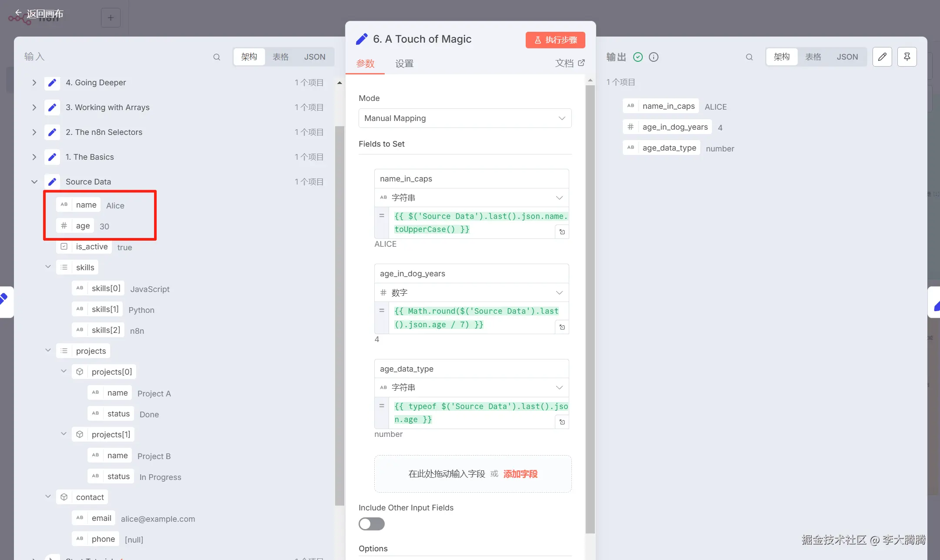Click the 返回画布 back arrow

click(18, 13)
